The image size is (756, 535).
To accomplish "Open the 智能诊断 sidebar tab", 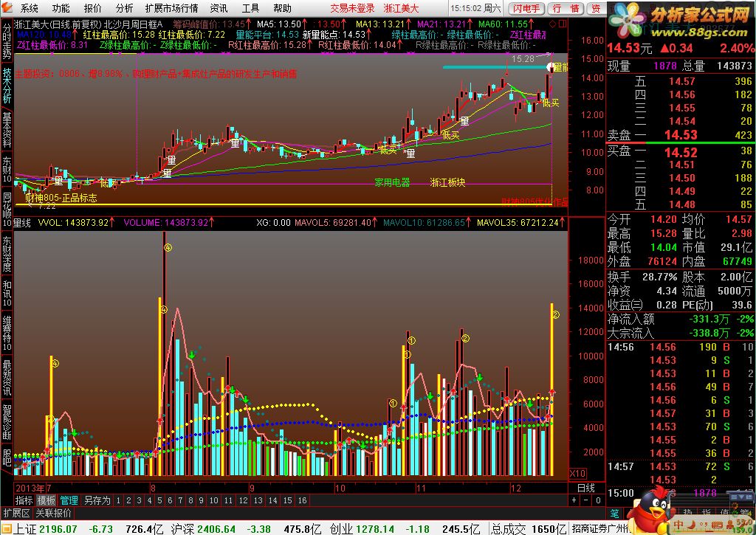I will (x=7, y=422).
